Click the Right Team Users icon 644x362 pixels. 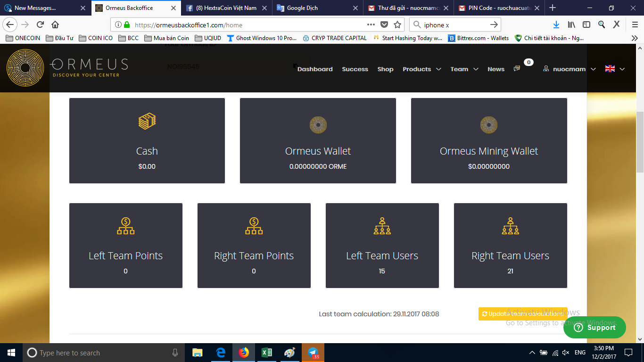pyautogui.click(x=511, y=226)
